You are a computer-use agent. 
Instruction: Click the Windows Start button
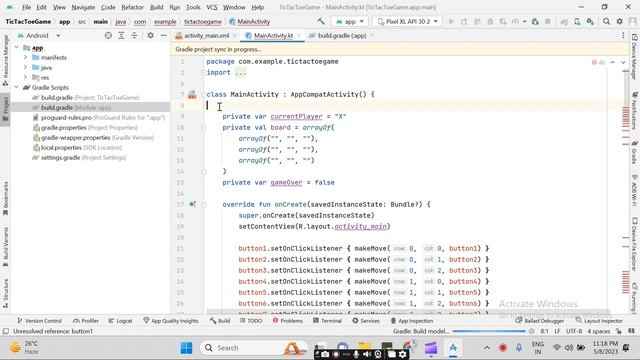tap(187, 348)
